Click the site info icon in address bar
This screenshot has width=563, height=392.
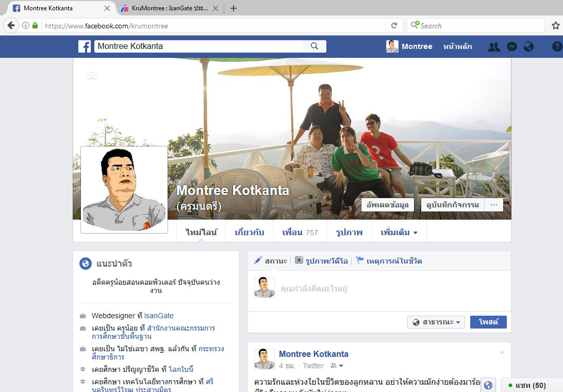click(x=25, y=25)
